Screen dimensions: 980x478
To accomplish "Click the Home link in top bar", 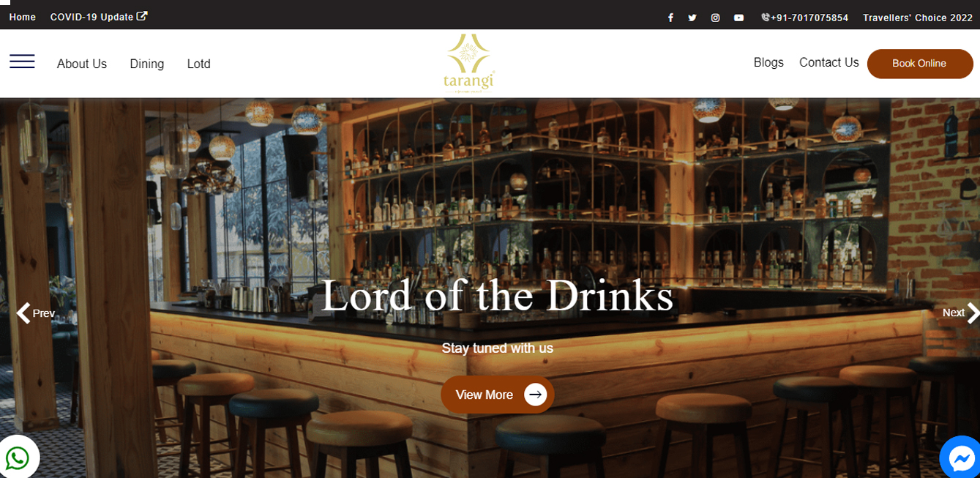I will point(23,17).
